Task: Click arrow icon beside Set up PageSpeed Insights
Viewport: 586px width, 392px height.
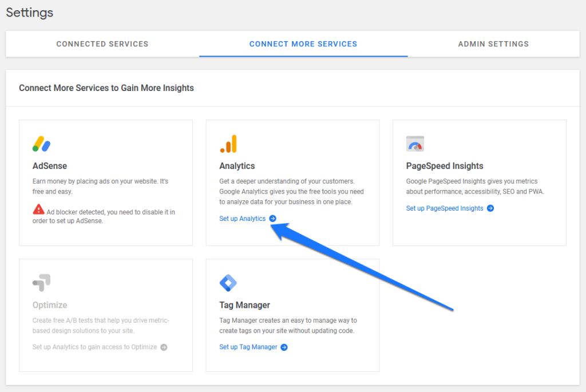Action: [490, 208]
